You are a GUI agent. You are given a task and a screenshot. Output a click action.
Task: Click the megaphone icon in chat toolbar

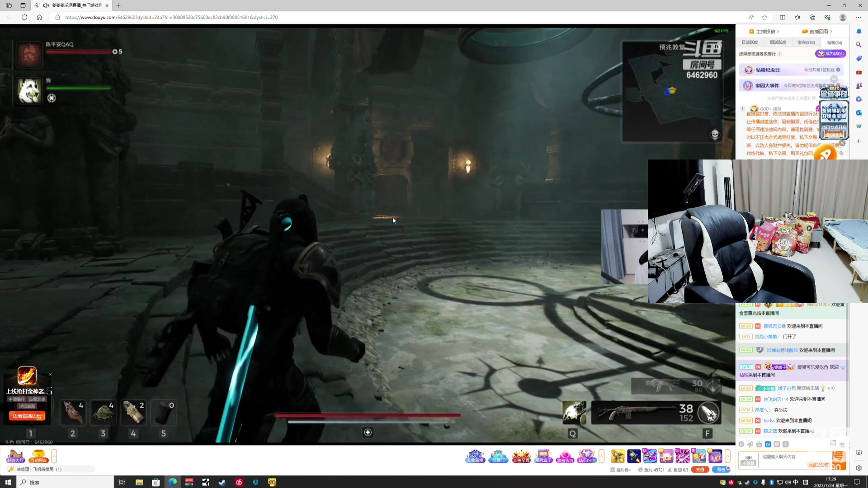(x=750, y=445)
